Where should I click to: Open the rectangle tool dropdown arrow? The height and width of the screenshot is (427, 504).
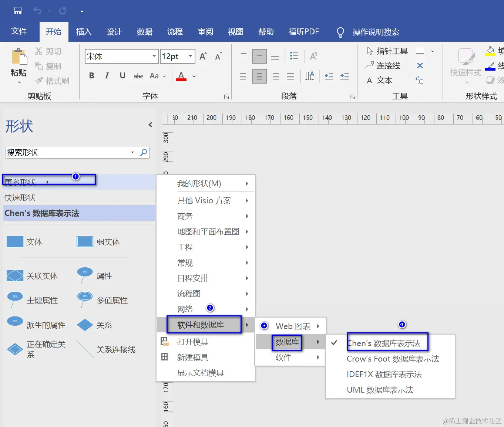[433, 51]
